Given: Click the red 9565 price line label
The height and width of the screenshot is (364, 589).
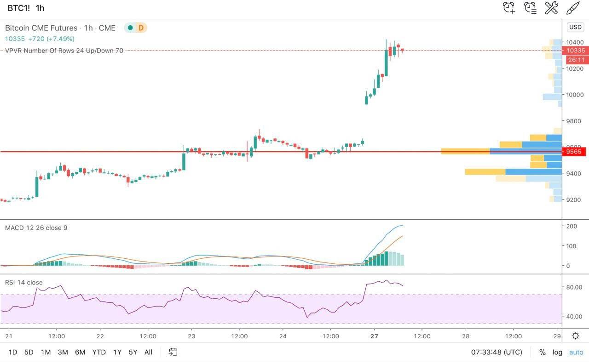Looking at the screenshot, I should [x=574, y=152].
